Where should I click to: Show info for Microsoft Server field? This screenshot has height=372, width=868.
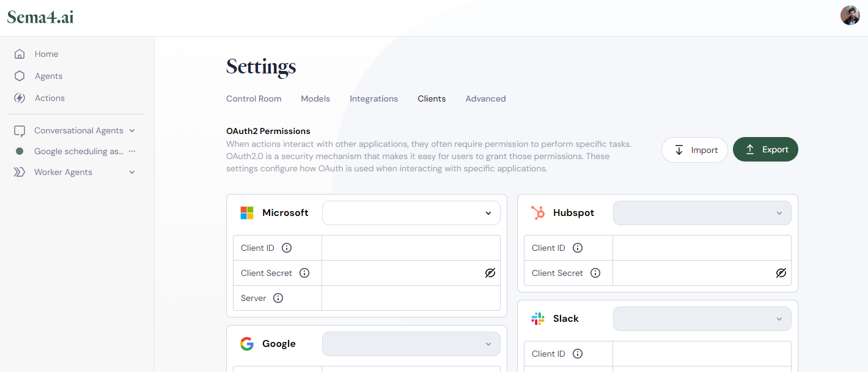pyautogui.click(x=278, y=298)
